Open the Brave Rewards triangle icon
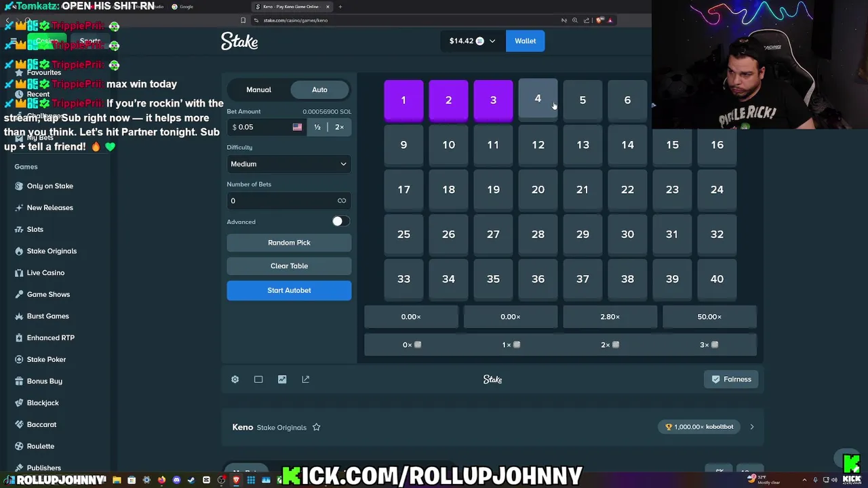868x488 pixels. point(610,20)
